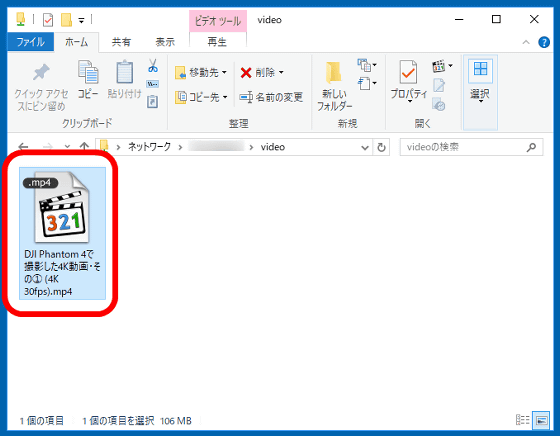Click the Edit icon in the Open group

coord(439,85)
